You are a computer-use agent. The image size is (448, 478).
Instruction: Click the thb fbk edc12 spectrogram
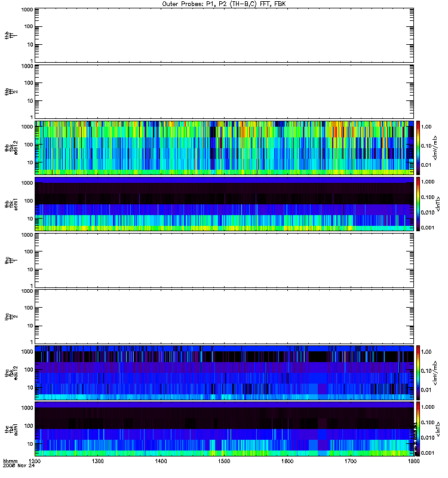tap(224, 148)
